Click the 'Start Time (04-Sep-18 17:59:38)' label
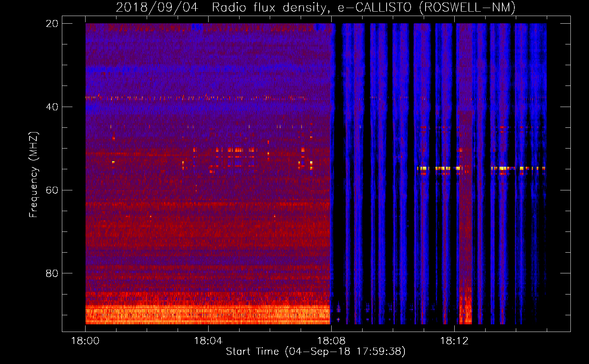The width and height of the screenshot is (589, 364). point(316,352)
